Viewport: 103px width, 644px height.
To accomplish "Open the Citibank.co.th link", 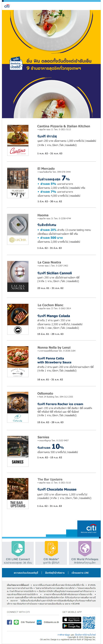I will (x=51, y=622).
